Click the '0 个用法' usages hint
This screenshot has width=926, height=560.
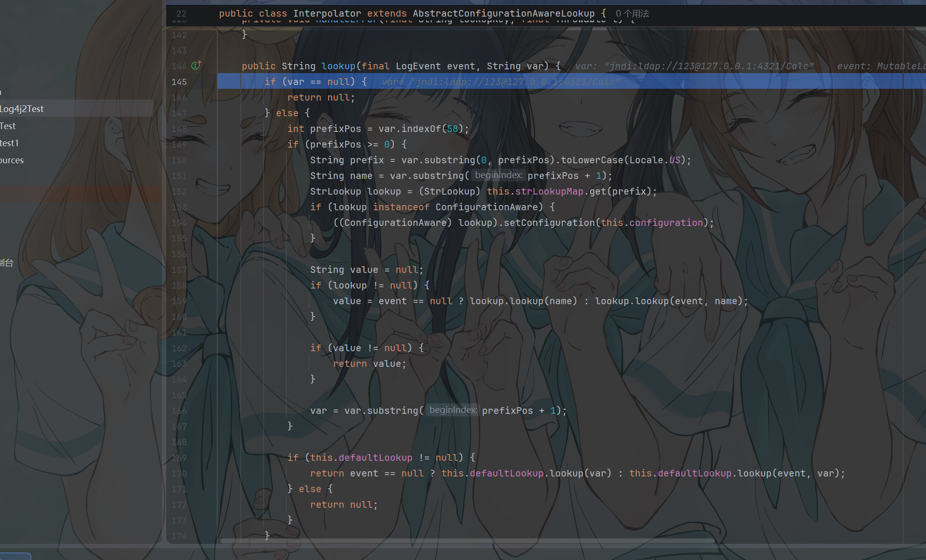pos(632,14)
